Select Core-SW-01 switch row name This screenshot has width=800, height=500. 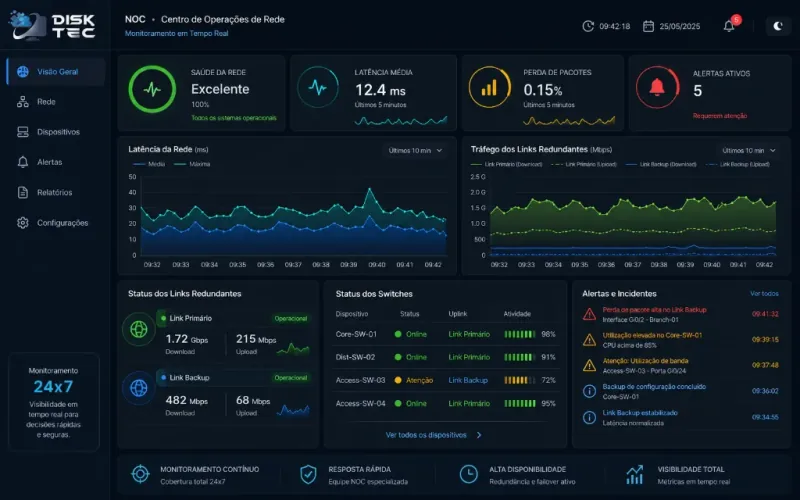(356, 334)
